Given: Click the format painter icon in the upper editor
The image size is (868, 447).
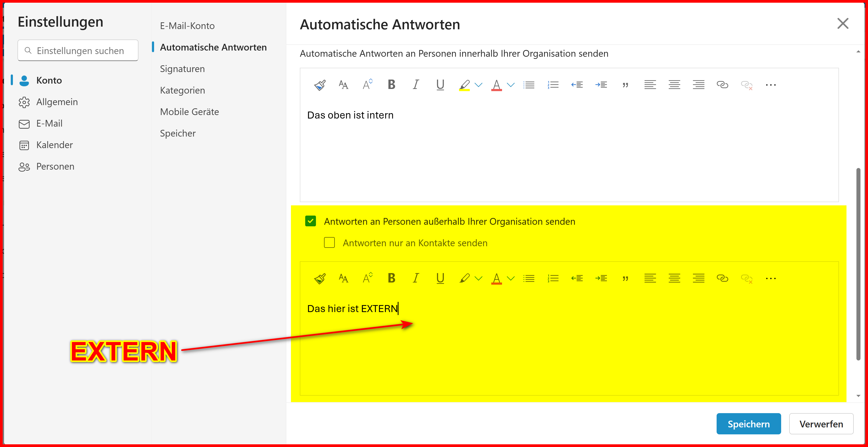Looking at the screenshot, I should (319, 85).
